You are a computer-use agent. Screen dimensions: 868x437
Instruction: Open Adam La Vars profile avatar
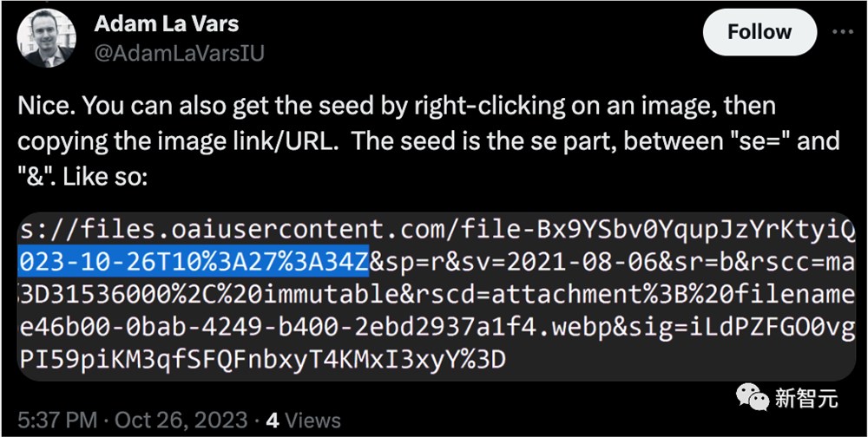pos(47,38)
